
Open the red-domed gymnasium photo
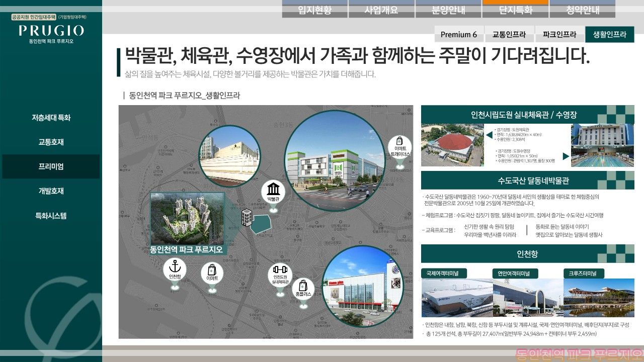[452, 145]
